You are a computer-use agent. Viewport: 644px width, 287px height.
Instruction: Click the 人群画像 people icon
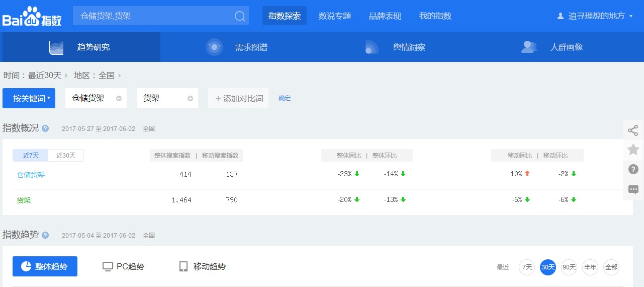pos(529,47)
